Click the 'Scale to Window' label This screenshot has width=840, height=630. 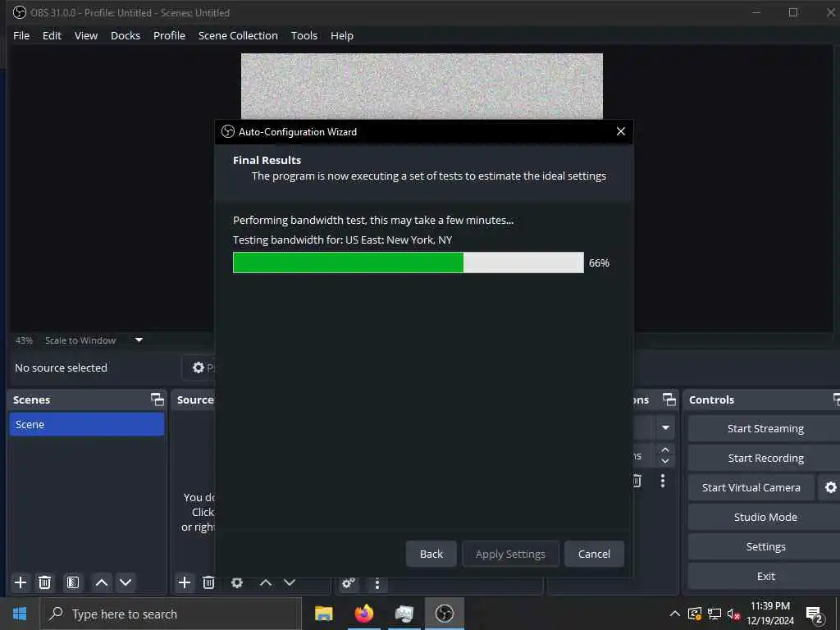click(80, 340)
